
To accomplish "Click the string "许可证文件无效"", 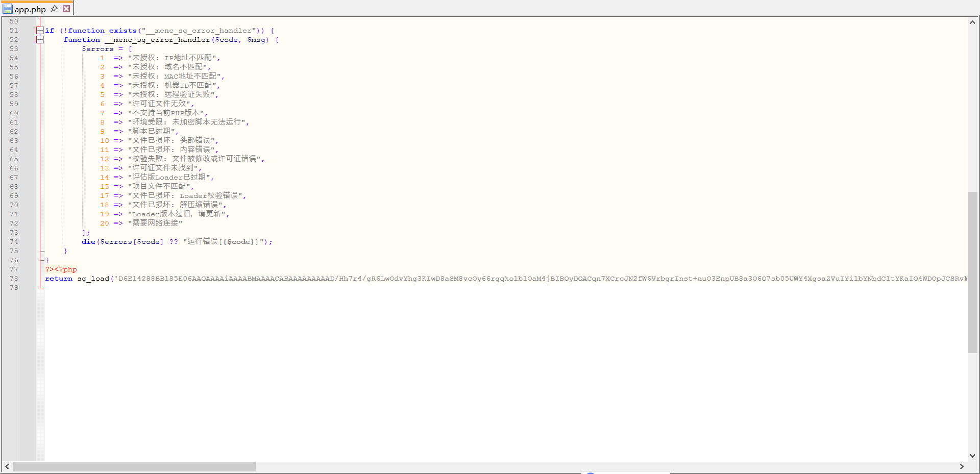I will (x=159, y=104).
